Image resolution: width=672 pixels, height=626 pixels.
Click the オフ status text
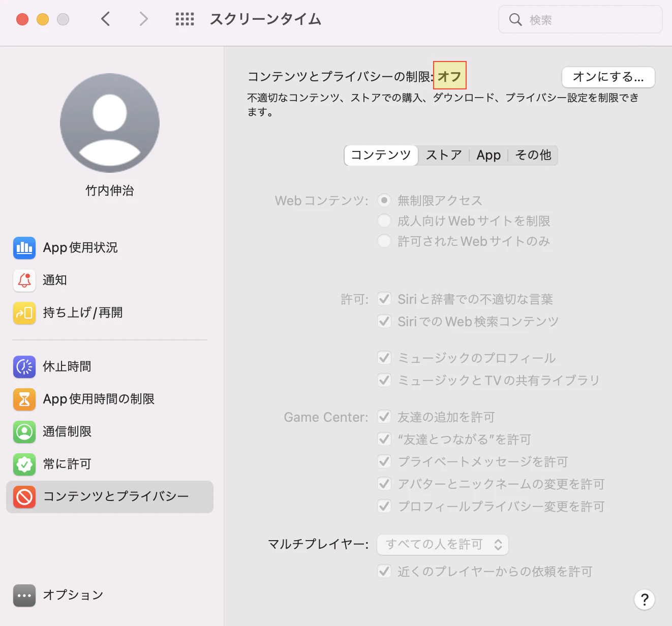pos(449,77)
